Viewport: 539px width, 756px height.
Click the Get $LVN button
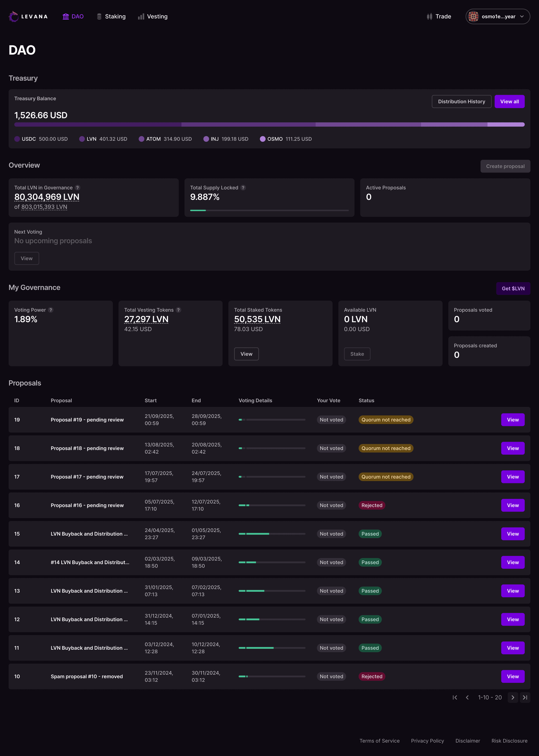pos(513,289)
